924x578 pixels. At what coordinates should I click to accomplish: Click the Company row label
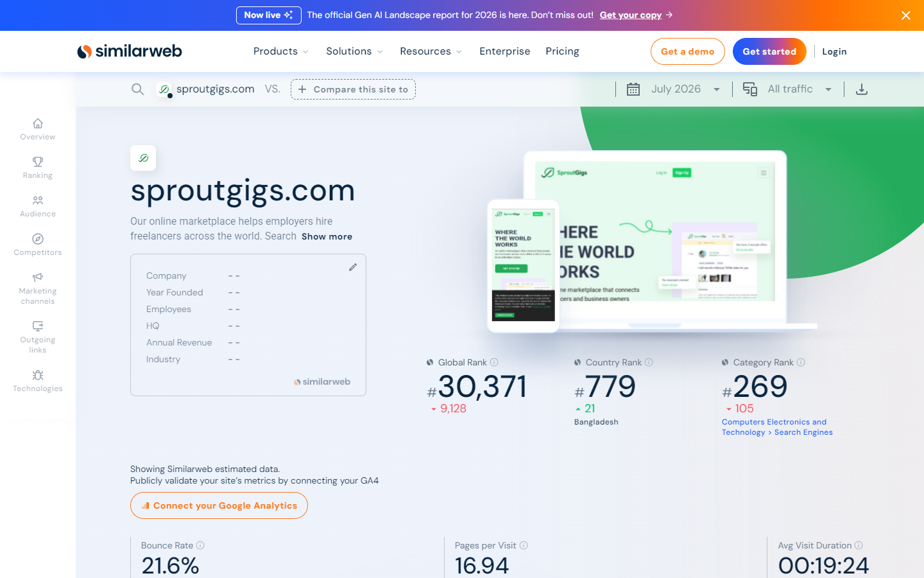166,276
